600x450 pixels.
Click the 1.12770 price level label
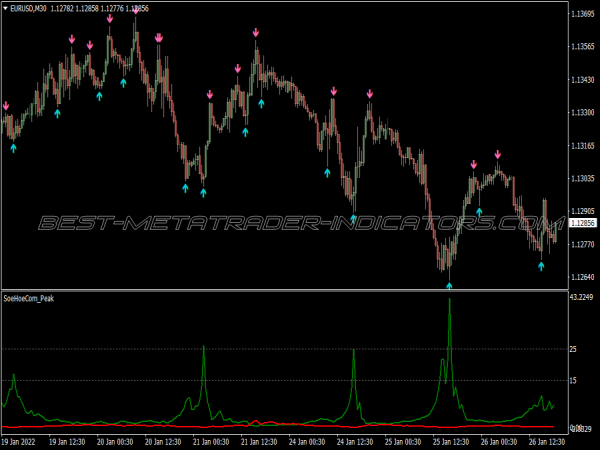click(582, 244)
